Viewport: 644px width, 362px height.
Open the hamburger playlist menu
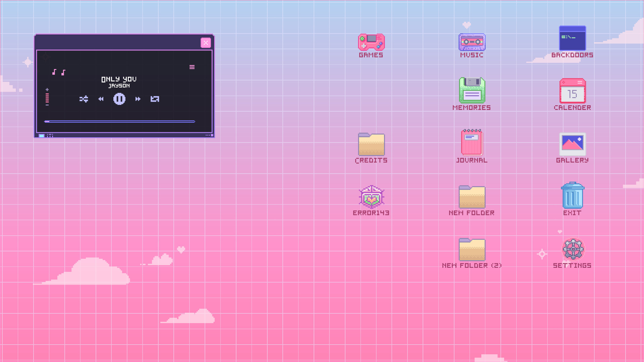click(x=192, y=67)
